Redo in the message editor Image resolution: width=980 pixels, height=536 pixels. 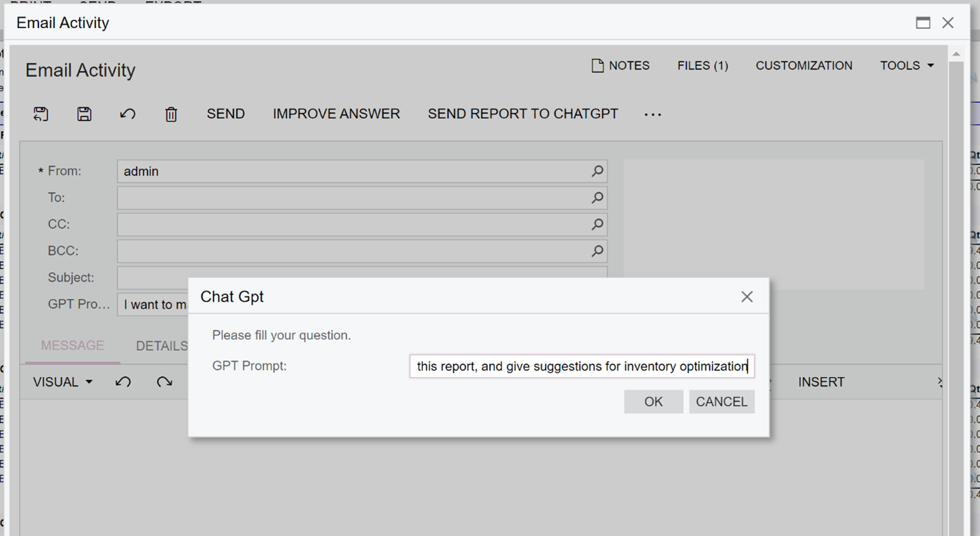point(164,382)
